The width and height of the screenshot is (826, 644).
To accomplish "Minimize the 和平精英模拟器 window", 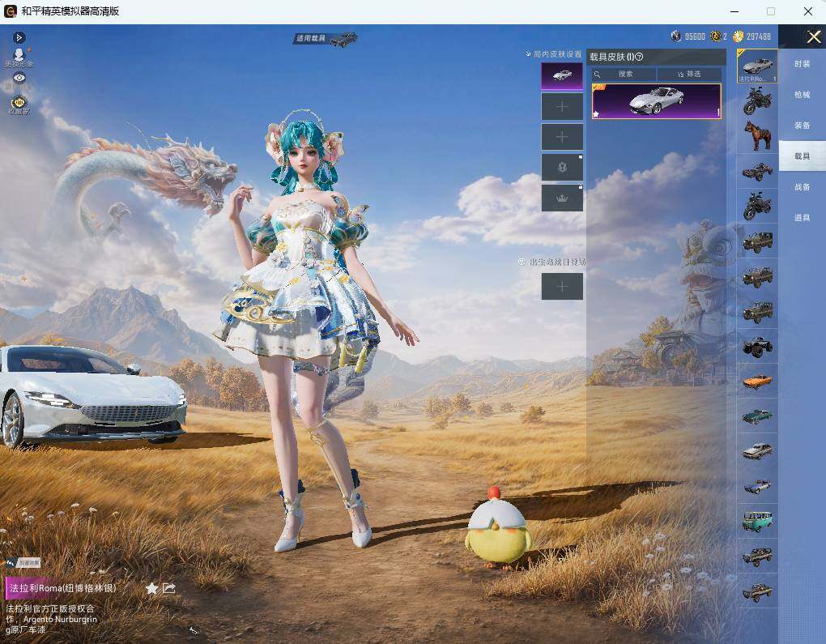I will point(734,11).
